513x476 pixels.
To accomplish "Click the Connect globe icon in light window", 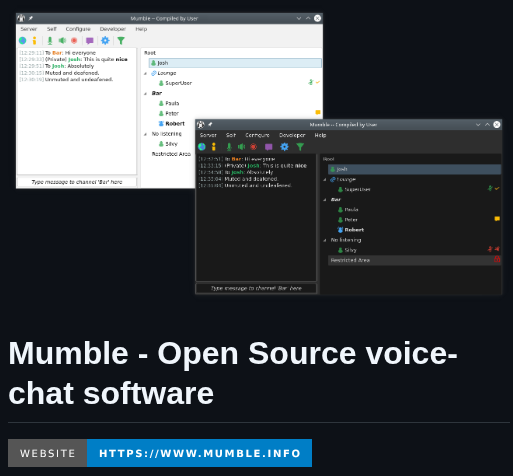I will coord(22,41).
